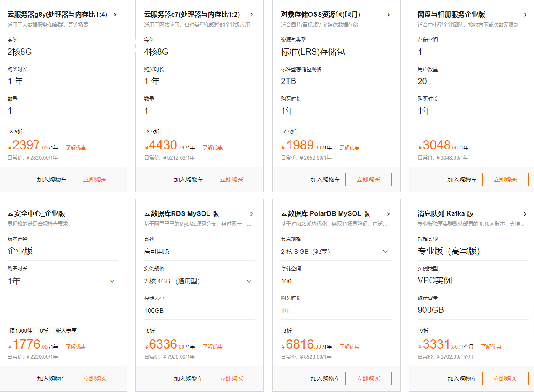534x392 pixels.
Task: Click 立即购买 for 云服务器c7
Action: point(232,179)
